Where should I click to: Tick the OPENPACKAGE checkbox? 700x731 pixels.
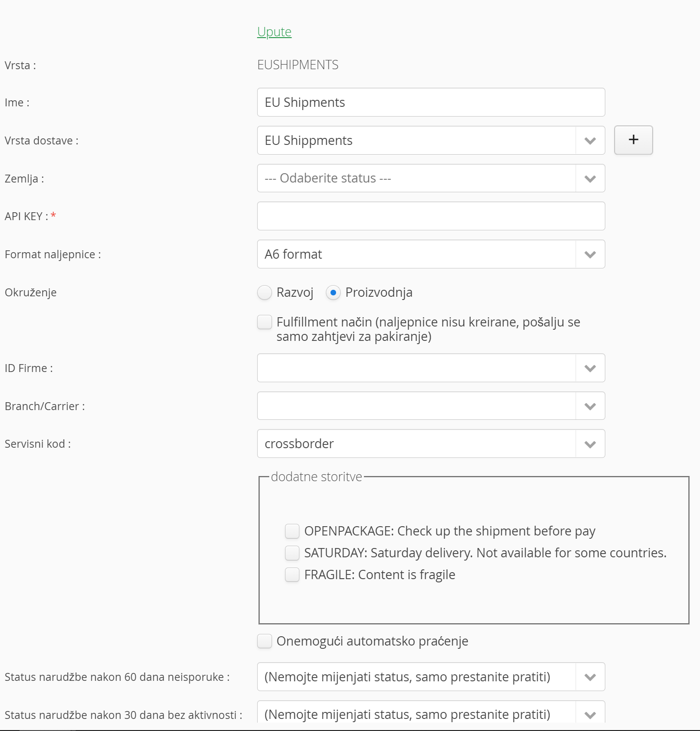pyautogui.click(x=292, y=531)
